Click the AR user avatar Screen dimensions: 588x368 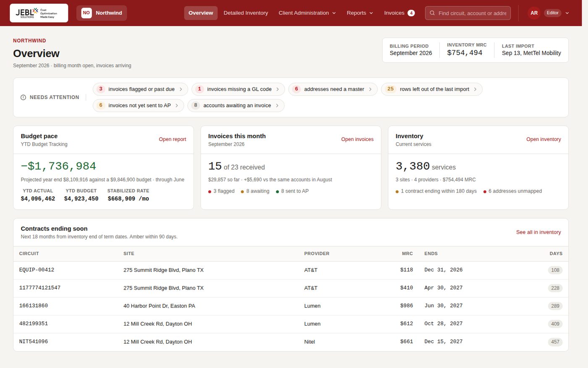534,13
